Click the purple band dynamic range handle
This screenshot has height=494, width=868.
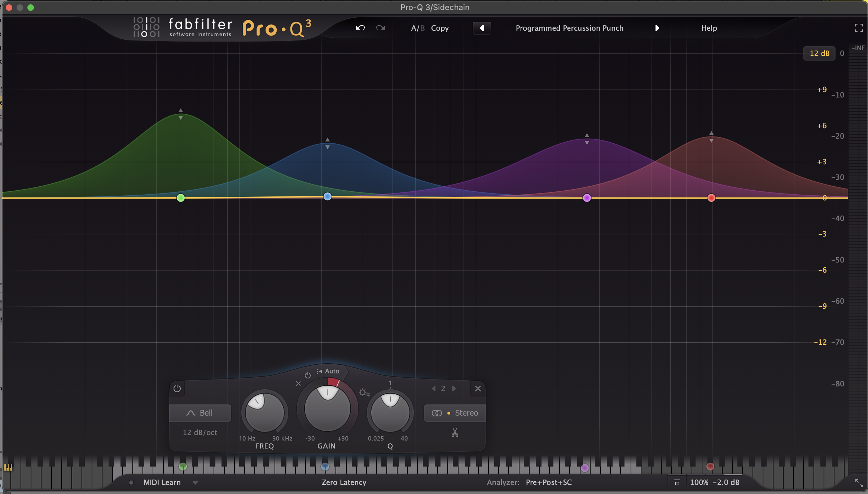click(x=587, y=139)
